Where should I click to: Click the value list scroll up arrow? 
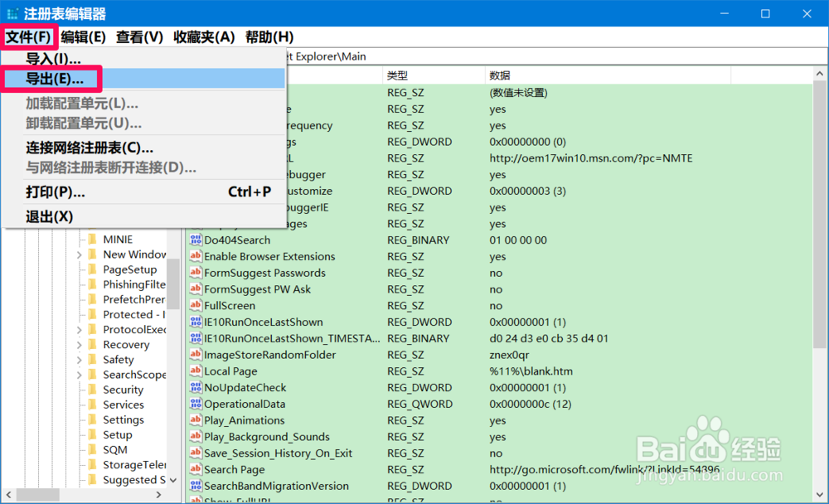pos(820,74)
